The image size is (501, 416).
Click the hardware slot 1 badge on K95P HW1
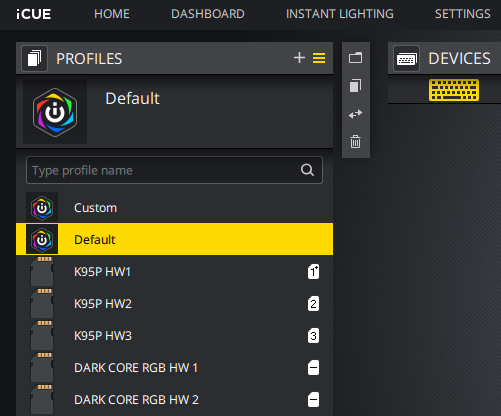[313, 272]
